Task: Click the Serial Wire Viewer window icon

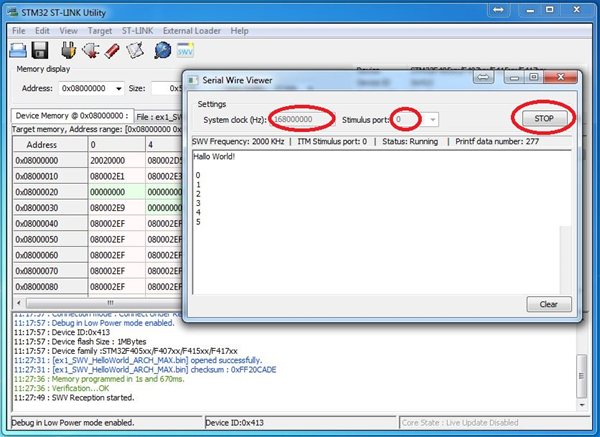Action: click(192, 80)
